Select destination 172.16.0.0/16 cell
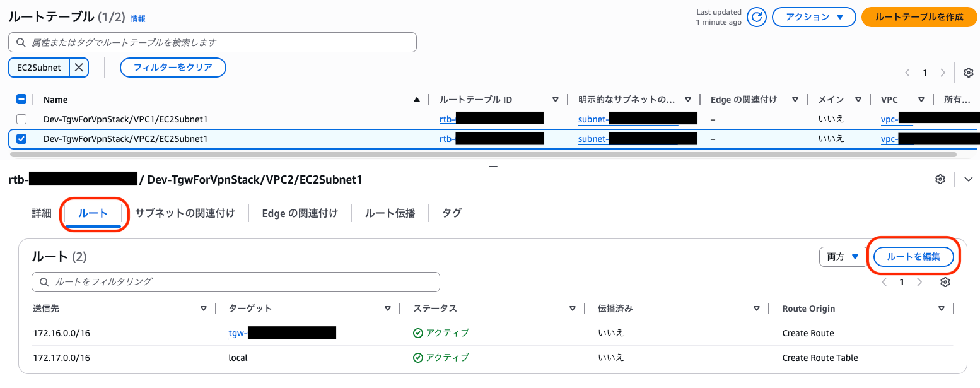This screenshot has height=388, width=980. click(61, 333)
